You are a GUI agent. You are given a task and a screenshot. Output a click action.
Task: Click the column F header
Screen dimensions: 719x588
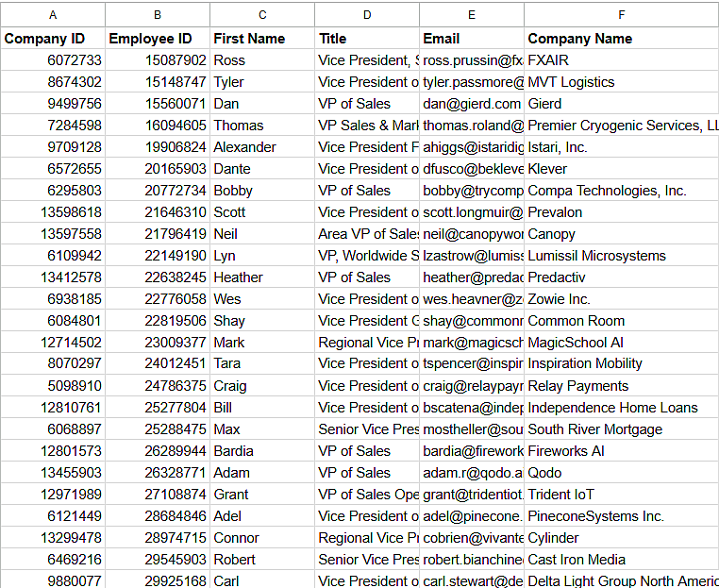621,14
